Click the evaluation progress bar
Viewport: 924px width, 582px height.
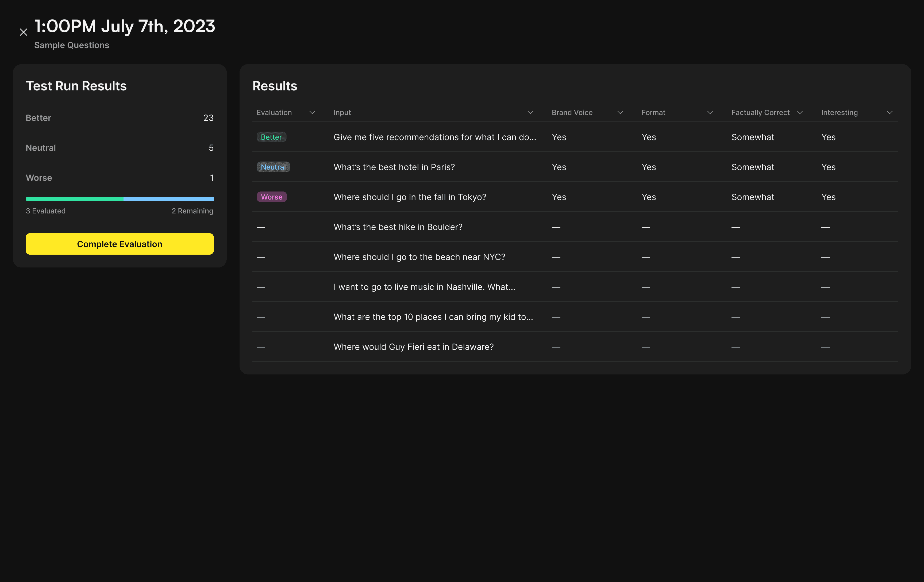119,199
